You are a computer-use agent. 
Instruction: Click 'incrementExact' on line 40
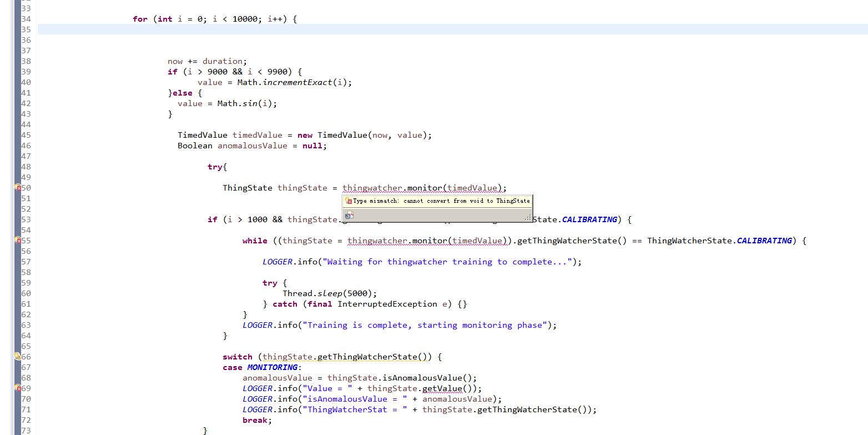(x=297, y=82)
